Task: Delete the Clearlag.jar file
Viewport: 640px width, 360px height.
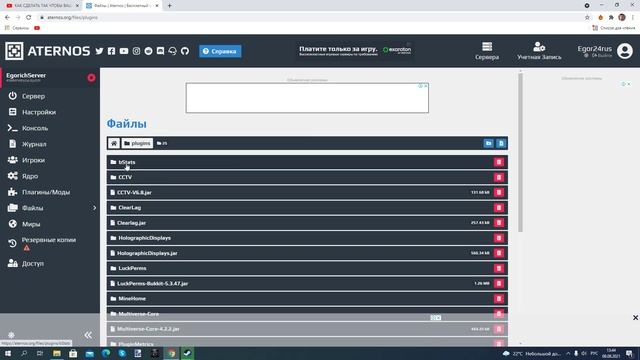Action: click(499, 222)
